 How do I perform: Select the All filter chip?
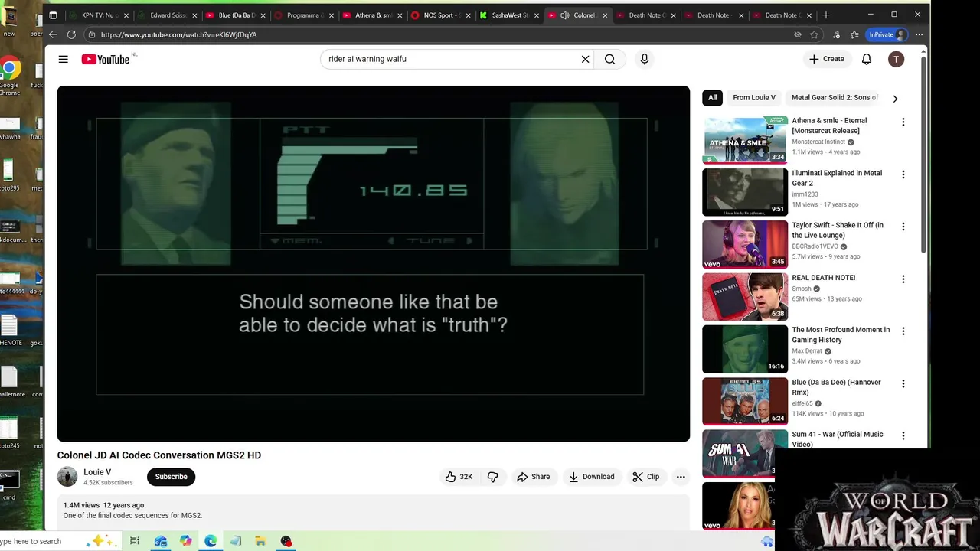[712, 97]
